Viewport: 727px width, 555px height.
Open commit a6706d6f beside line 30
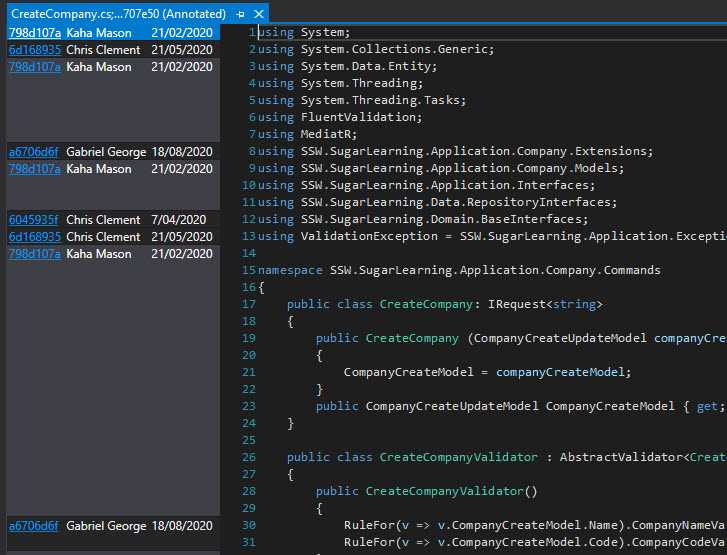pos(34,526)
